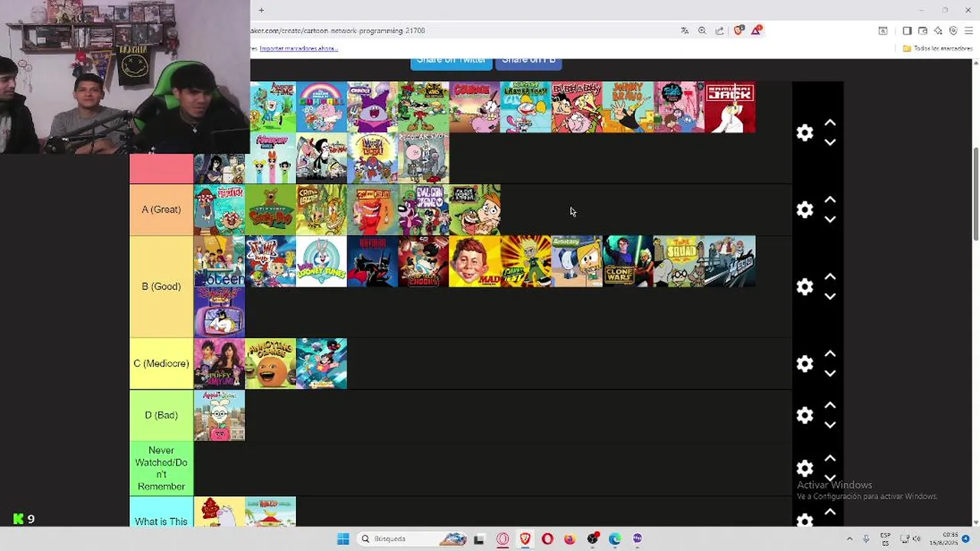
Task: Open the browser hamburger menu
Action: [x=969, y=31]
